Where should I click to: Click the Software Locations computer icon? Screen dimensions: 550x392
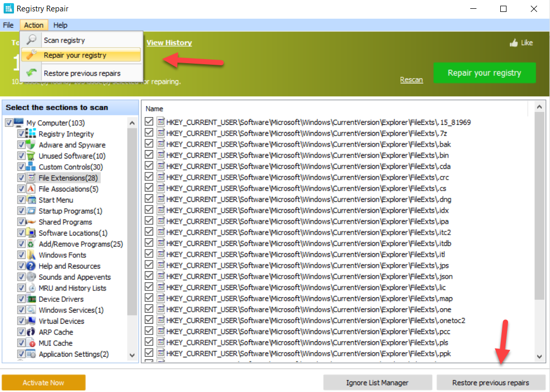pos(31,233)
